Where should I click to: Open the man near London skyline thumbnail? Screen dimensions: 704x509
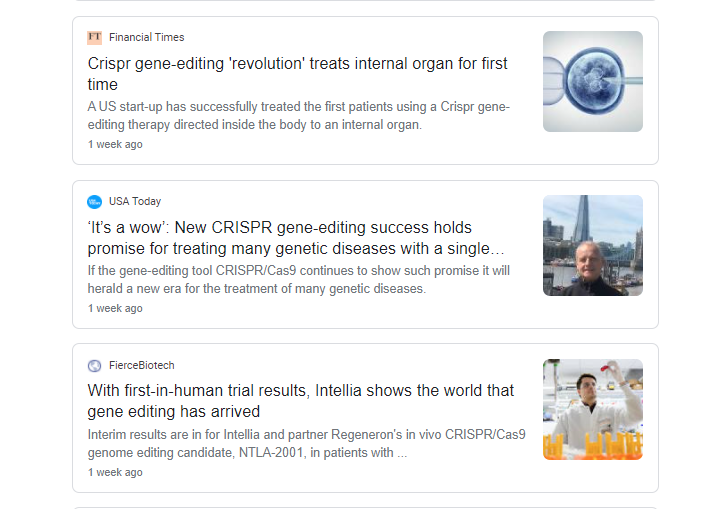593,245
